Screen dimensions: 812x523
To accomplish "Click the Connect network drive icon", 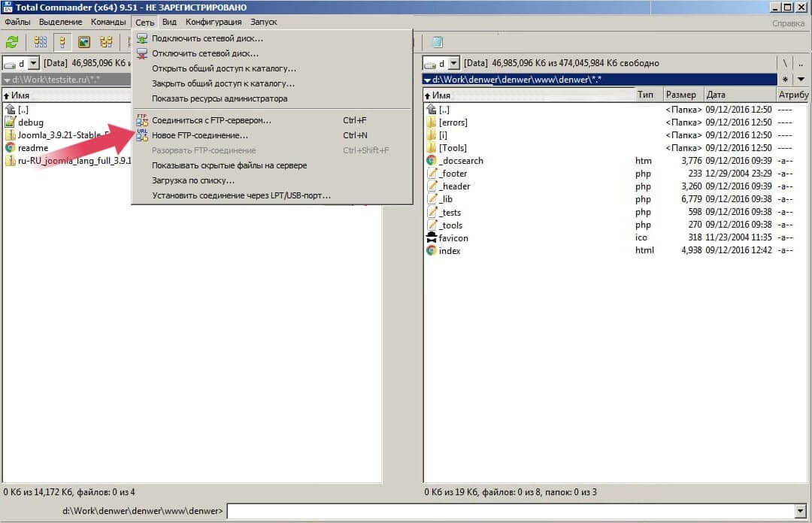I will 141,38.
